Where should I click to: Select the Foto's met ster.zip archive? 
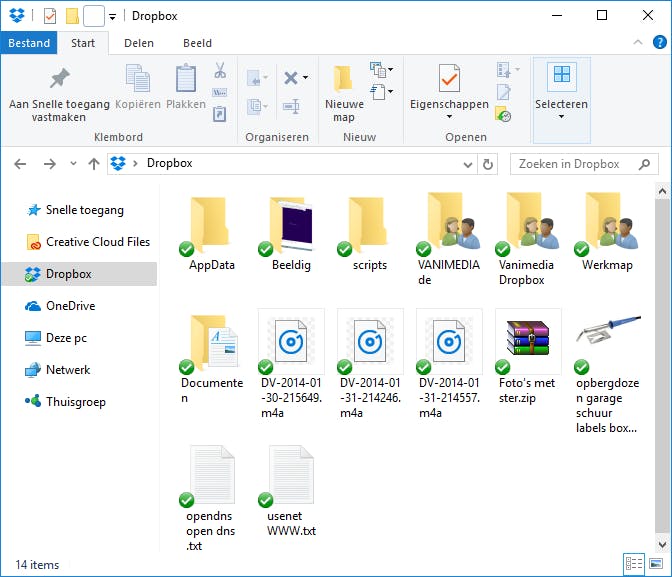tap(528, 357)
